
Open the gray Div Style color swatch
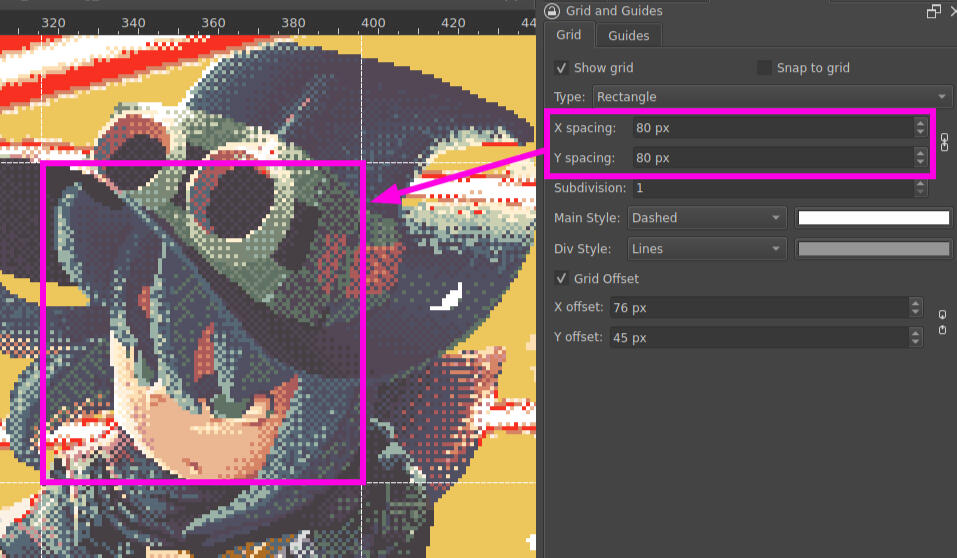click(x=873, y=249)
